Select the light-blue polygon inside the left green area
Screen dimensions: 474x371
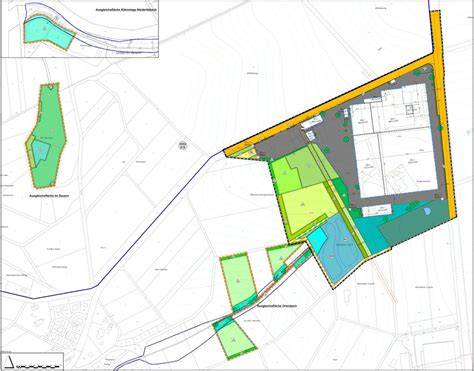coord(41,152)
